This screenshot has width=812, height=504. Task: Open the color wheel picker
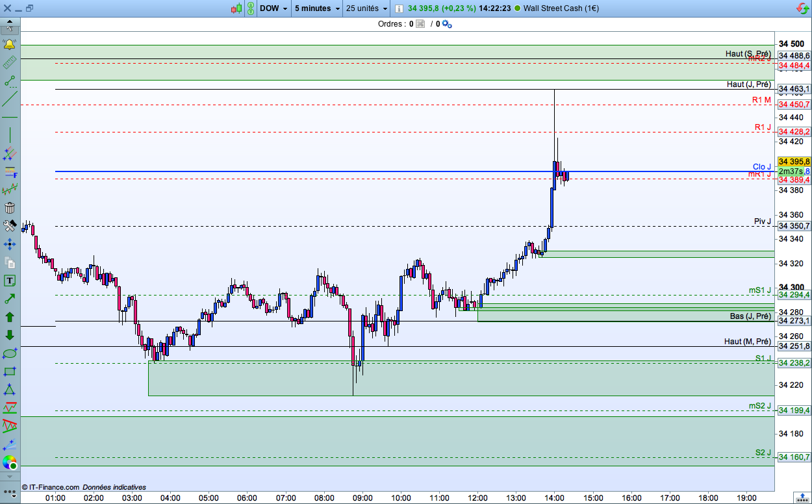(10, 462)
